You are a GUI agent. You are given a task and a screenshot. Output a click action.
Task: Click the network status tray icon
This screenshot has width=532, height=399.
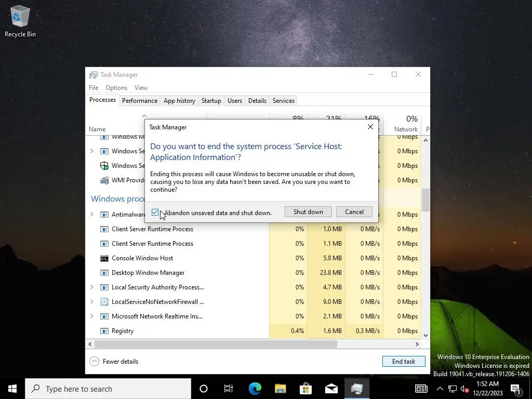[x=453, y=389]
